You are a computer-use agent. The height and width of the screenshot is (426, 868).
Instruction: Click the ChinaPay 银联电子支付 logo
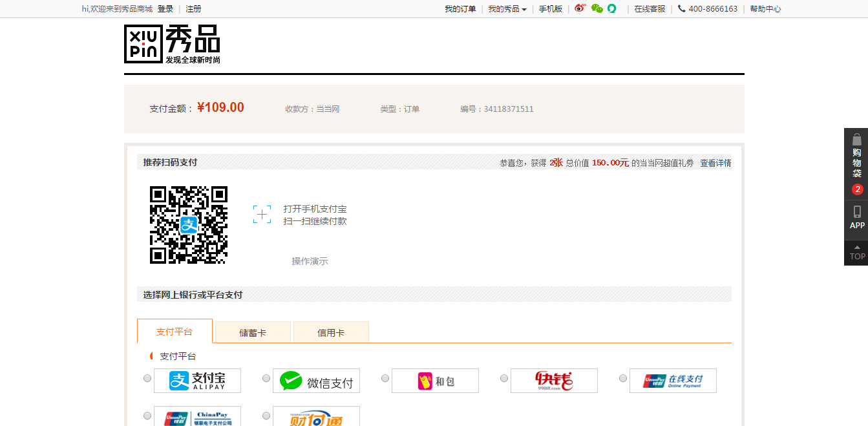point(197,416)
